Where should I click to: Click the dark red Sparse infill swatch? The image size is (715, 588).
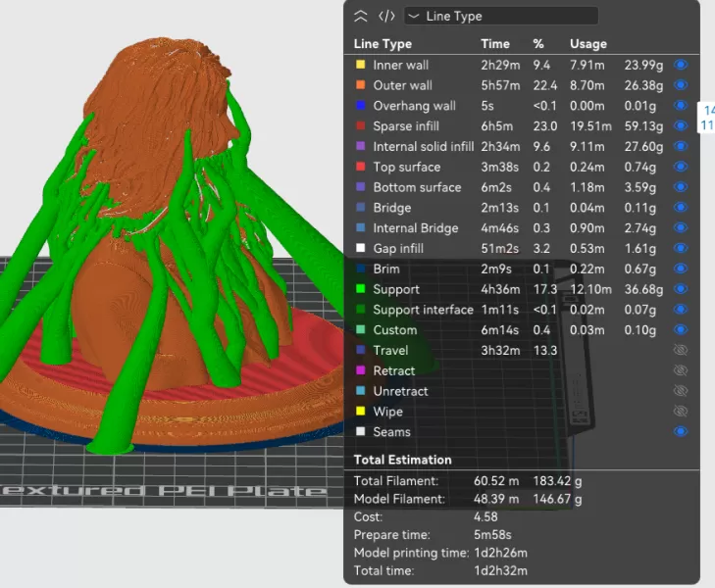(x=360, y=125)
